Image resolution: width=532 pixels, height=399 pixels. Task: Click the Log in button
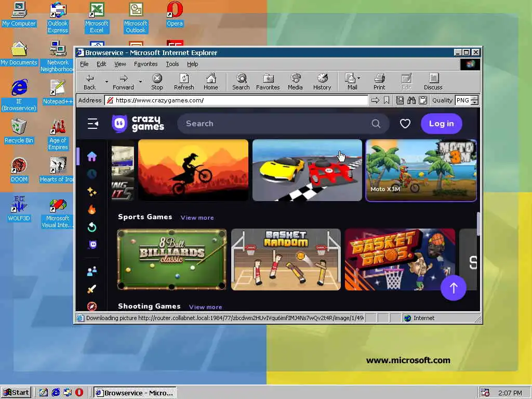point(442,124)
